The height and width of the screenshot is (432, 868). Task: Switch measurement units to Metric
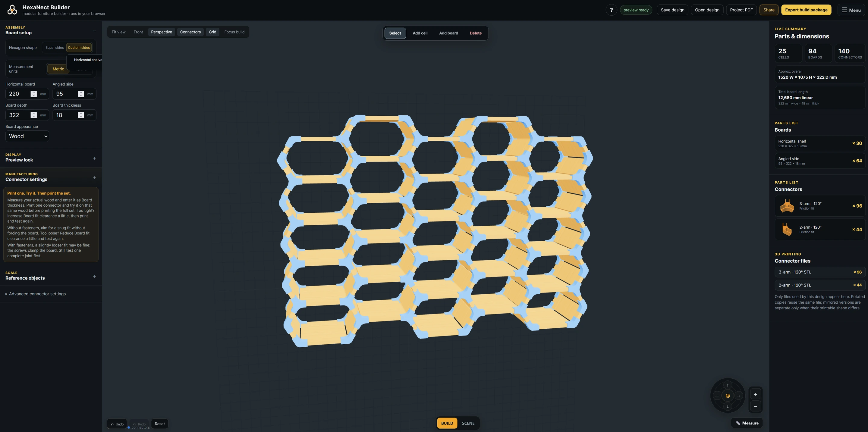58,69
